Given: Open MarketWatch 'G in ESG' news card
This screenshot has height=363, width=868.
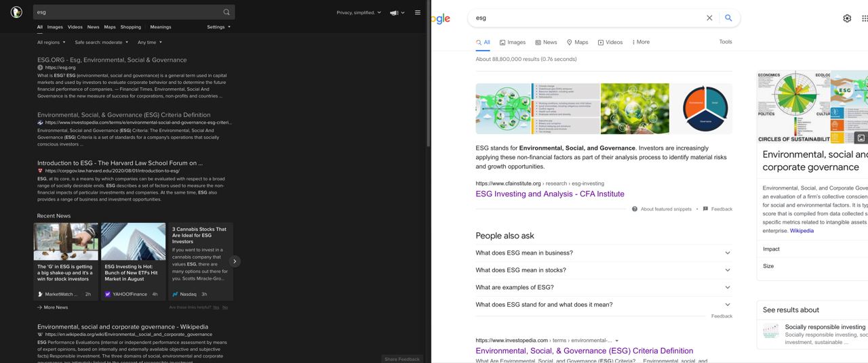Looking at the screenshot, I should click(x=66, y=261).
